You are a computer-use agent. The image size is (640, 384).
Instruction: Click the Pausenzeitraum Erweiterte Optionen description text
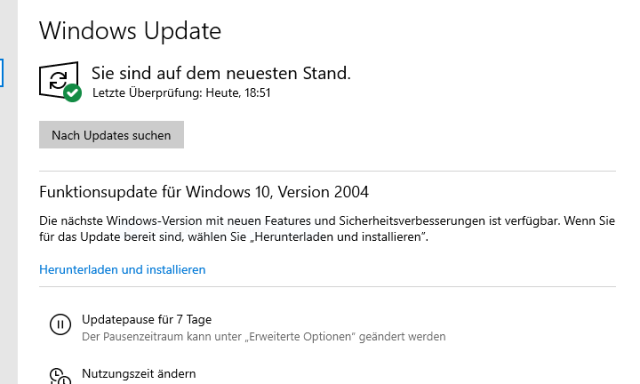coord(264,337)
